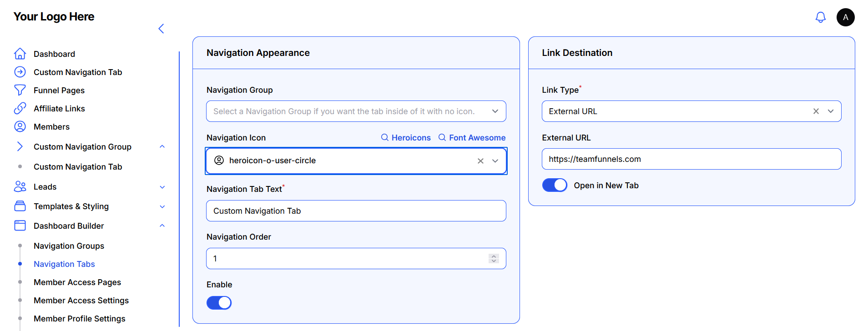Turn off the Open in New Tab toggle
Screen dimensions: 868x331
point(555,186)
